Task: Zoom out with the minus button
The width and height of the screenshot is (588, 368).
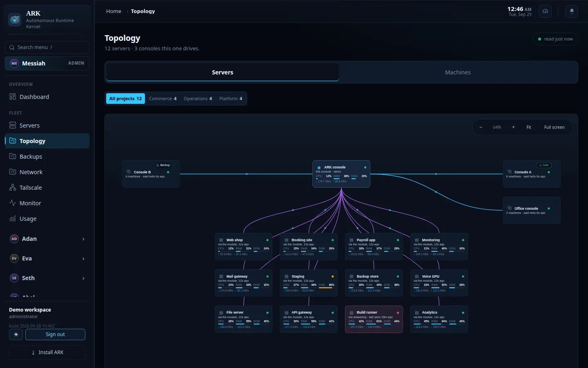Action: [481, 127]
